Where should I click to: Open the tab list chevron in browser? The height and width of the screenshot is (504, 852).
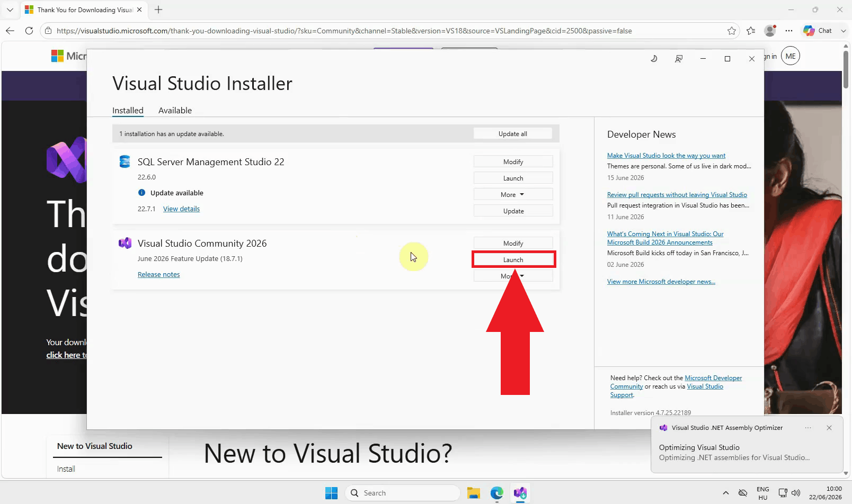click(x=10, y=10)
